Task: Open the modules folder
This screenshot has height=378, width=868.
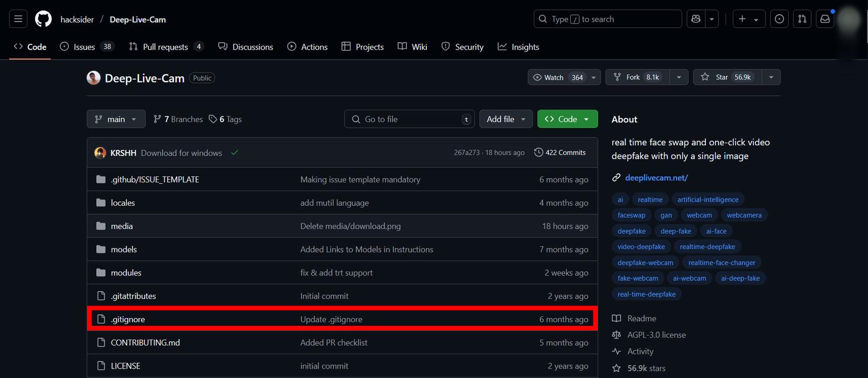Action: point(126,273)
